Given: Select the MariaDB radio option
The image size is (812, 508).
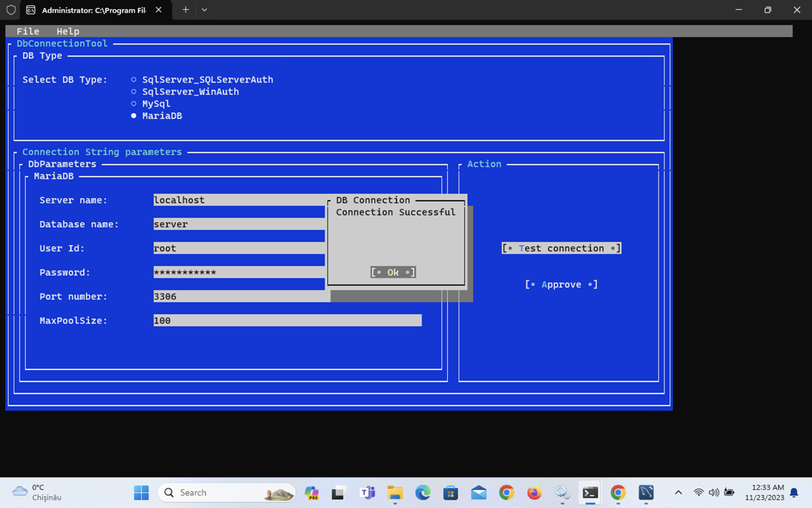Looking at the screenshot, I should point(134,116).
